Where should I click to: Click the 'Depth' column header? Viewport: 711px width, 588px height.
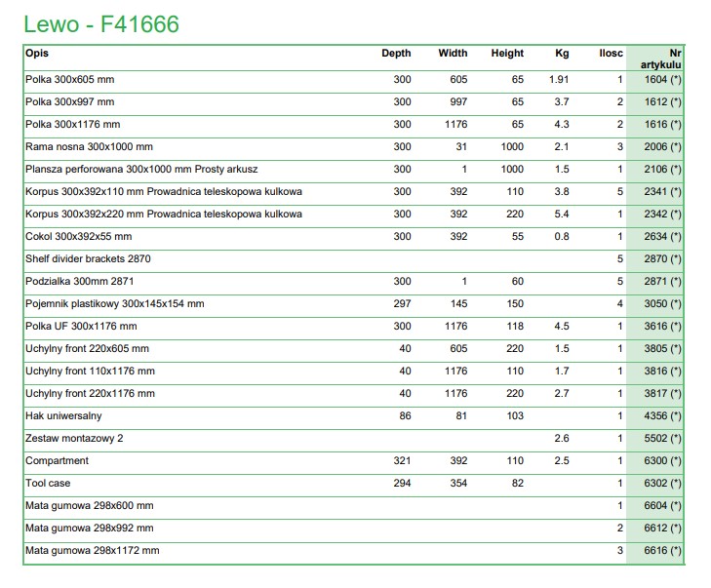pos(396,53)
